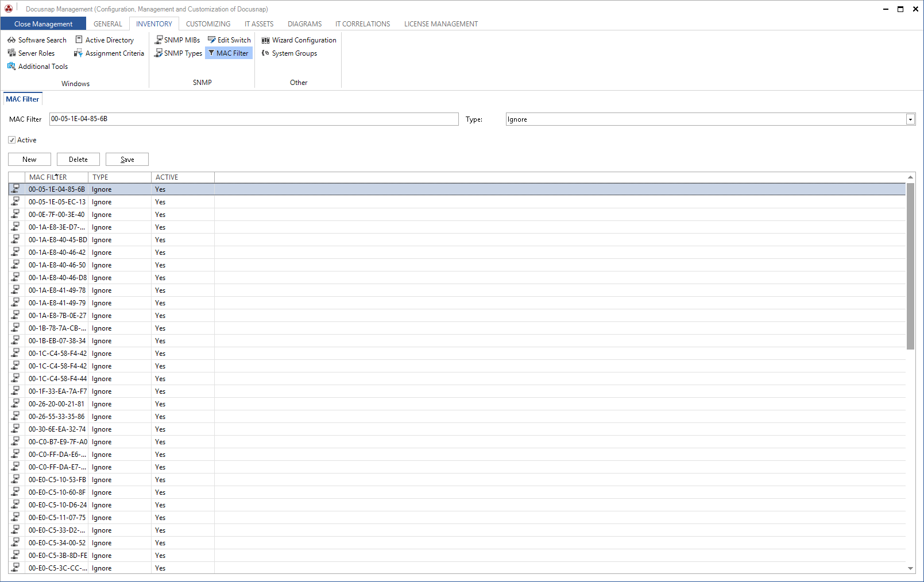Click the Delete button
This screenshot has height=582, width=924.
[x=78, y=160]
